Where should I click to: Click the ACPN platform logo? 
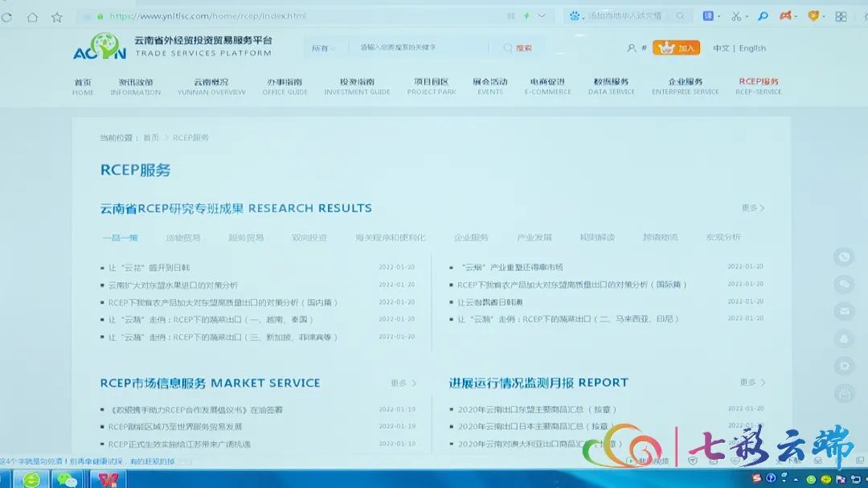(100, 47)
